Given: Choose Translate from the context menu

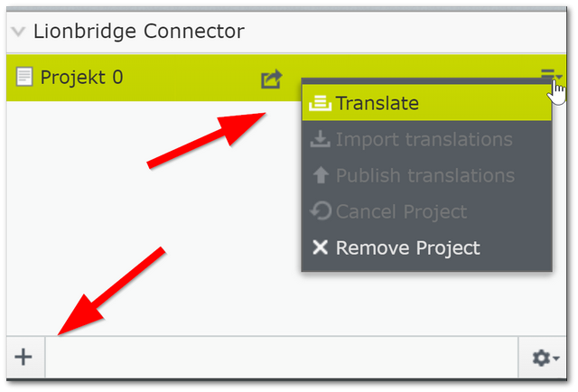Looking at the screenshot, I should click(x=377, y=103).
